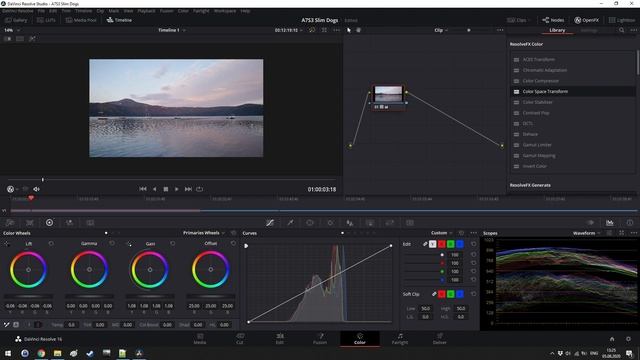
Task: Open the RGB Mixer palette icon
Action: pos(70,222)
